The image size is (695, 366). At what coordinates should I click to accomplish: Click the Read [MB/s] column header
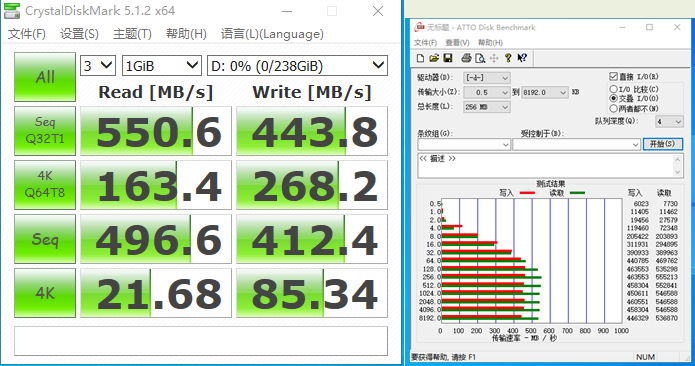156,92
